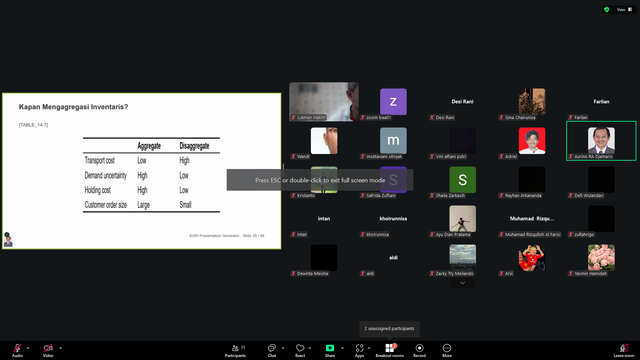640x360 pixels.
Task: Select Yasmin Hamidah's pink flowers photo
Action: click(x=601, y=258)
